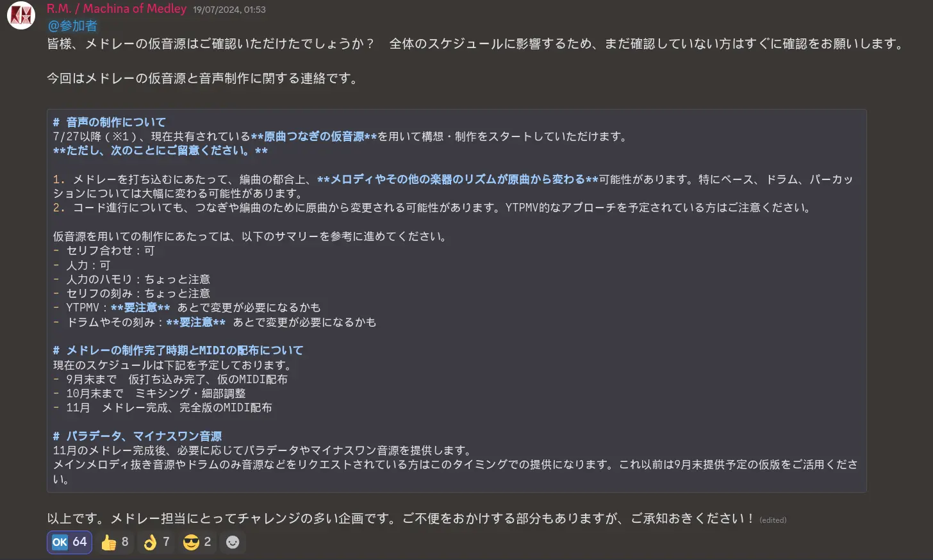Click the YTPMV：**要注意** line

pos(186,308)
